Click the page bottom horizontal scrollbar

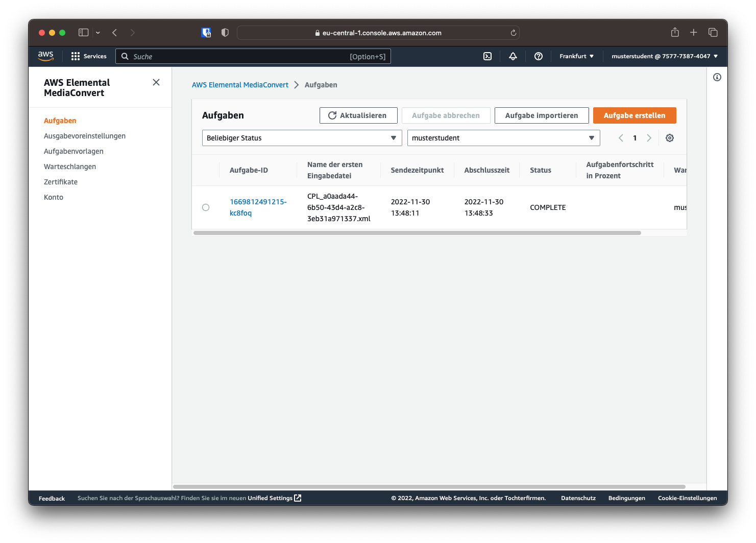tap(429, 487)
